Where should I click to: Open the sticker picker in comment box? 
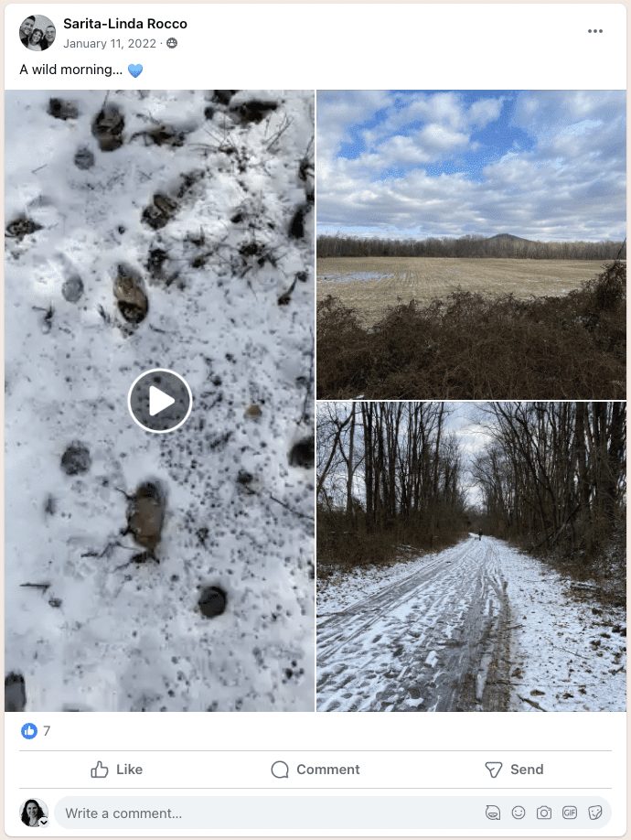(595, 813)
